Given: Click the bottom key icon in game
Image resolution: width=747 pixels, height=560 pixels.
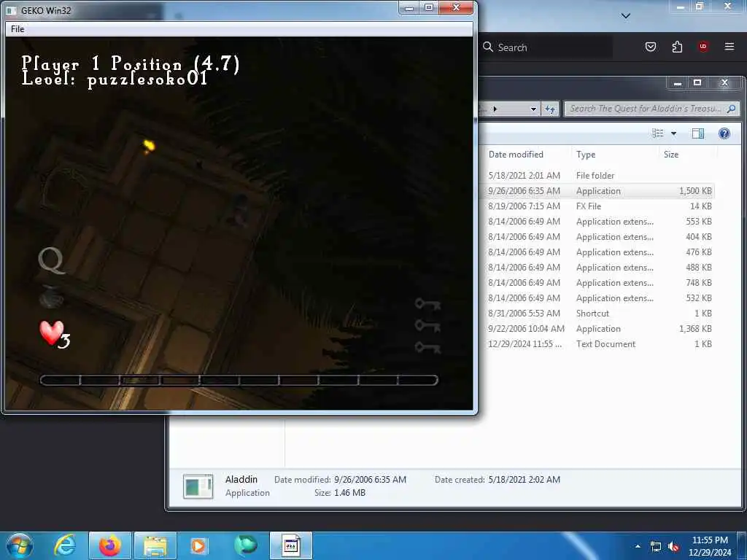Looking at the screenshot, I should [427, 347].
